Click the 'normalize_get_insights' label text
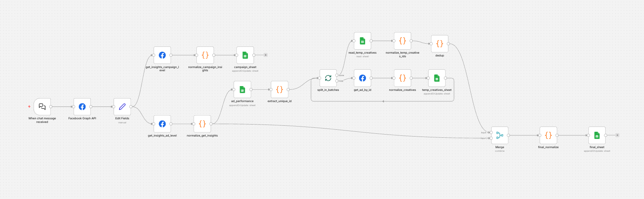This screenshot has width=644, height=199. click(x=202, y=136)
